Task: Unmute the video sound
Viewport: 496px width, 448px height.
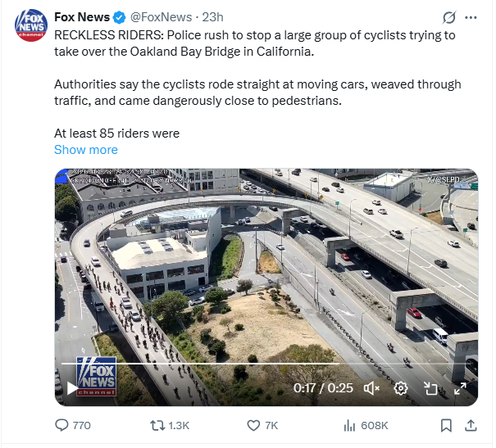Action: tap(371, 388)
